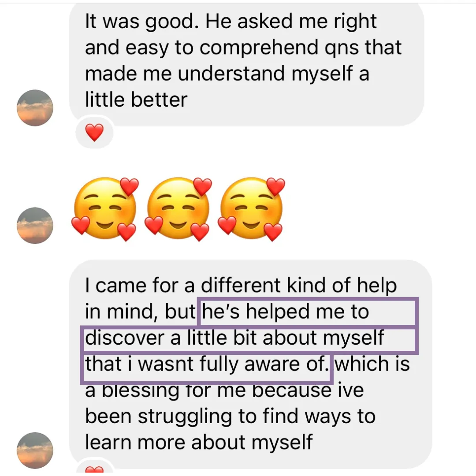The height and width of the screenshot is (476, 476).
Task: Click the line "a blessing for me because ive"
Action: click(224, 390)
